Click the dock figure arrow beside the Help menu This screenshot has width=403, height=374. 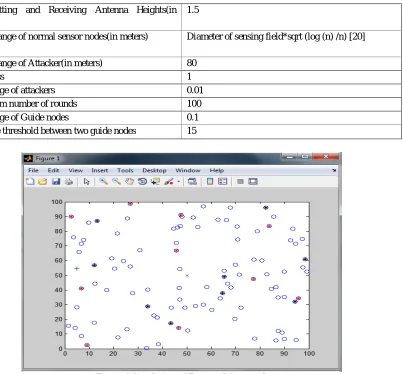click(x=334, y=170)
